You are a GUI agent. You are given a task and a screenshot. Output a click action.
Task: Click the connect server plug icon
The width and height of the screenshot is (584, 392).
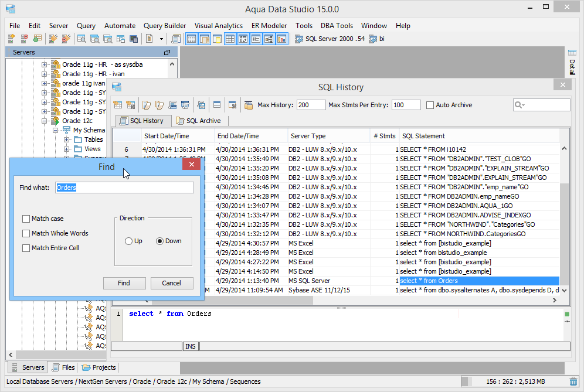[53, 39]
